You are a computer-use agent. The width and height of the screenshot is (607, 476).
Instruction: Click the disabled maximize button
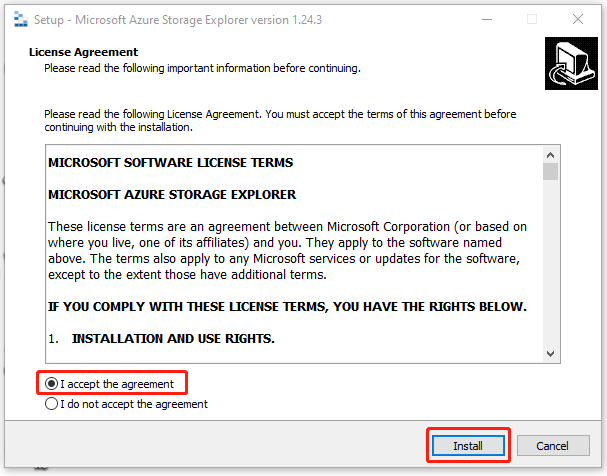tap(532, 19)
